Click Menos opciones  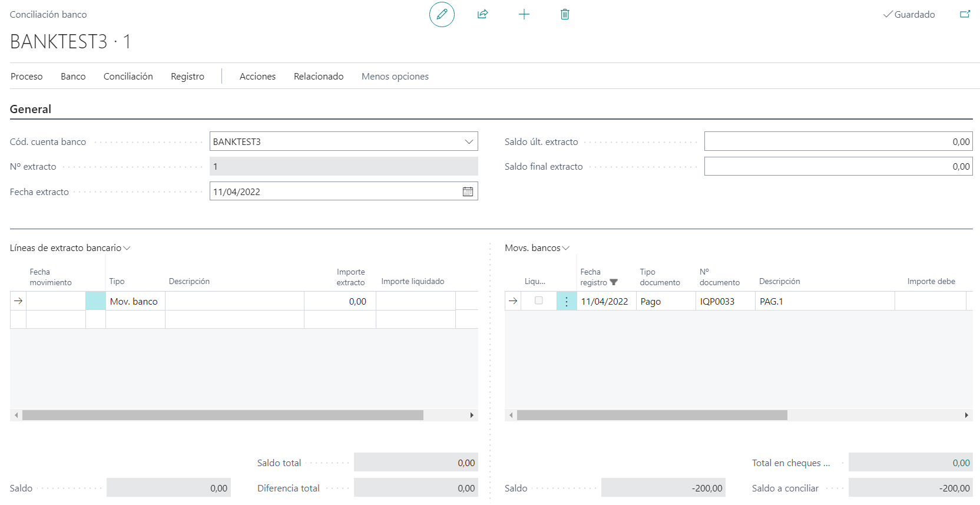395,77
